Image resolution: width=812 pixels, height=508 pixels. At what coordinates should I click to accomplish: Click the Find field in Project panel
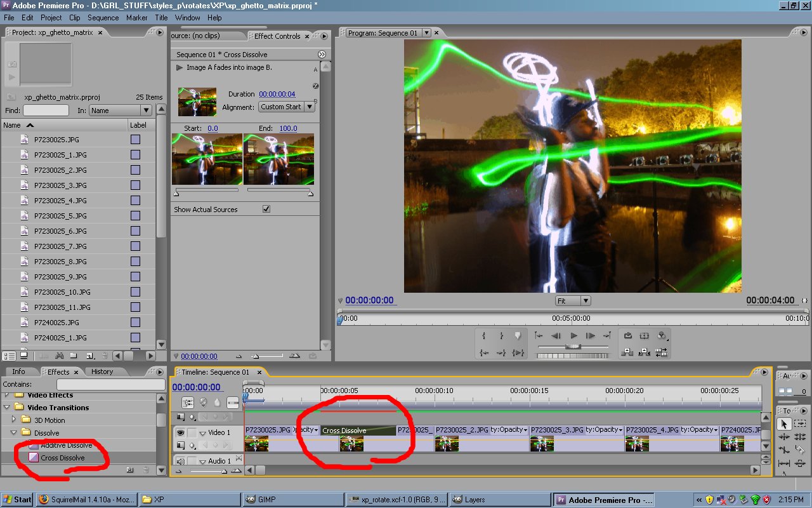tap(46, 110)
